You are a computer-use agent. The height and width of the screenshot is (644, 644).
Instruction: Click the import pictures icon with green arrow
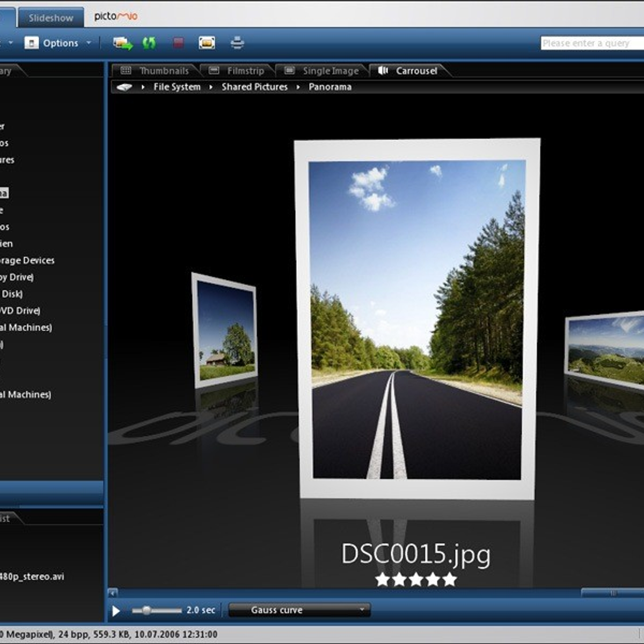pos(122,43)
